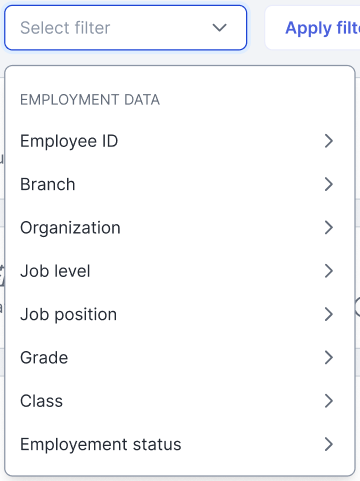
Task: Expand Employement status chevron
Action: coord(329,444)
